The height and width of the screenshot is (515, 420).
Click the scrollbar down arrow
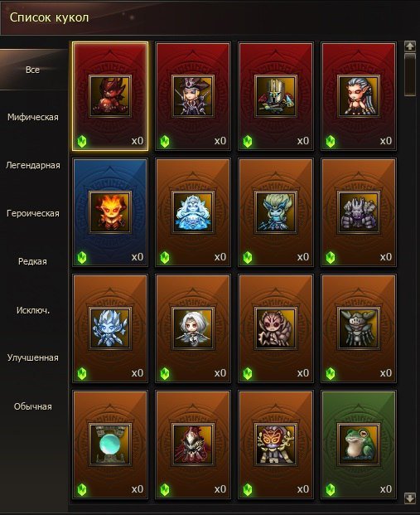coord(410,498)
